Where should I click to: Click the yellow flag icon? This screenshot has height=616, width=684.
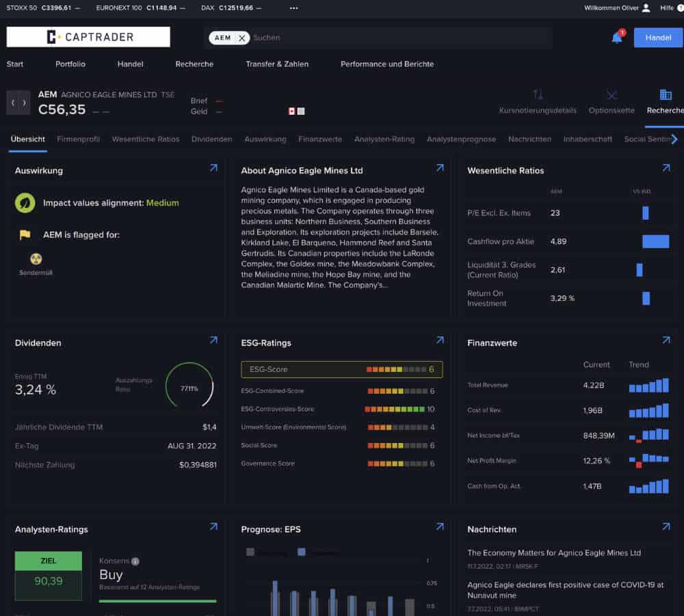click(25, 235)
